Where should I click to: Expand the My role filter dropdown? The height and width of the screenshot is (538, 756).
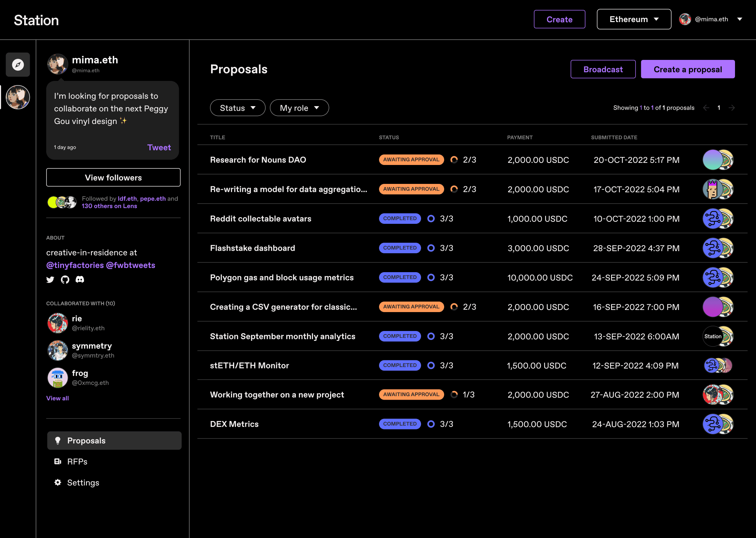pos(299,108)
